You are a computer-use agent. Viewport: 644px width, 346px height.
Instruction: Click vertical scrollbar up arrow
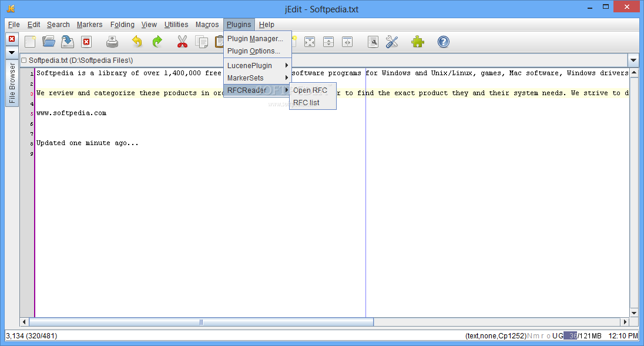point(634,73)
